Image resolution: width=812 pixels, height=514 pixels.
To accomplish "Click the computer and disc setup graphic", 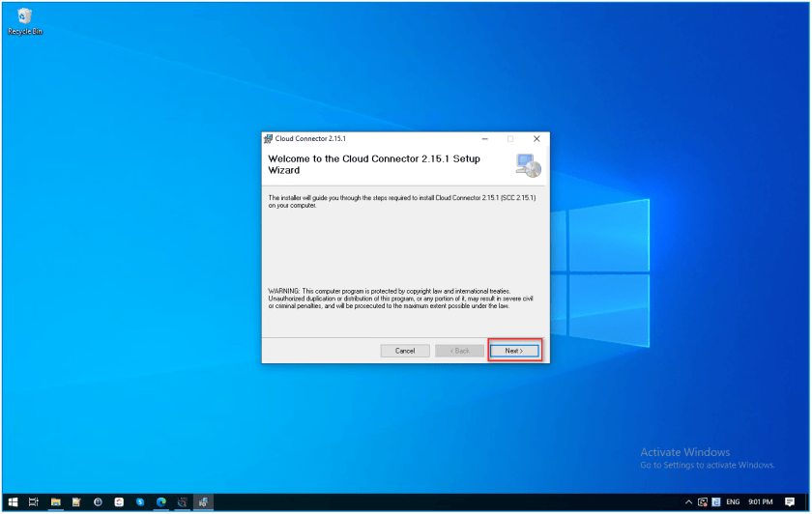I will pyautogui.click(x=528, y=165).
